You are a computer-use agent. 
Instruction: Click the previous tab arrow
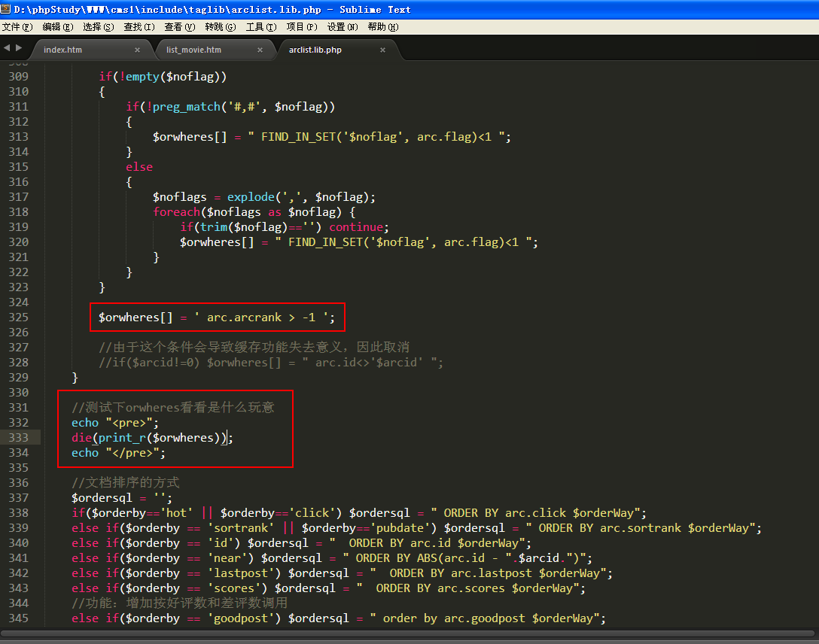click(x=7, y=48)
